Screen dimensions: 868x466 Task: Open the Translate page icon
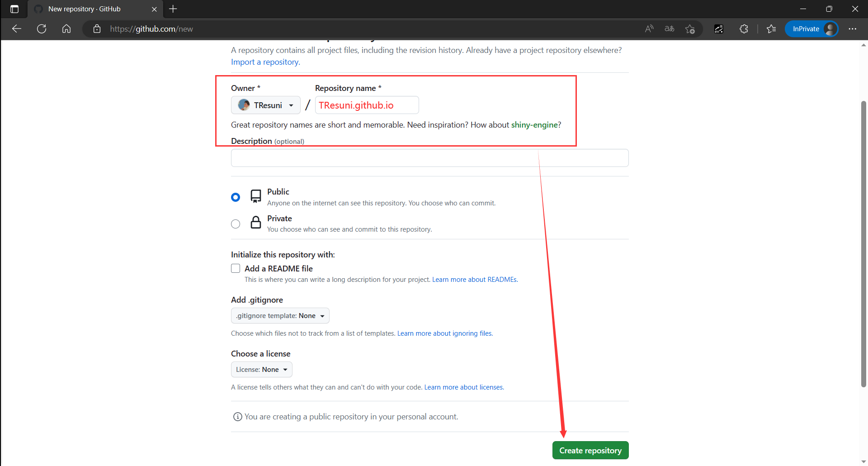point(670,29)
